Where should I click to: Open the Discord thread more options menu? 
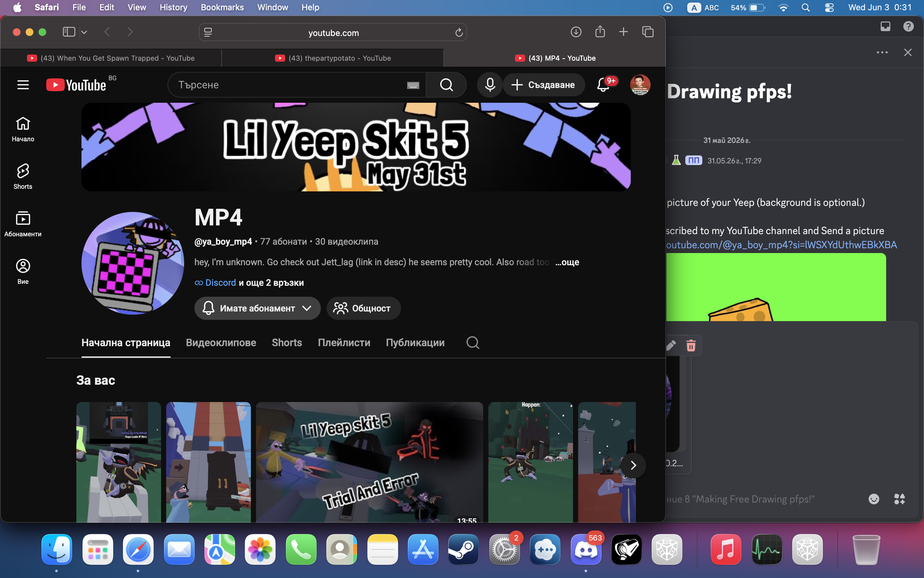tap(882, 52)
